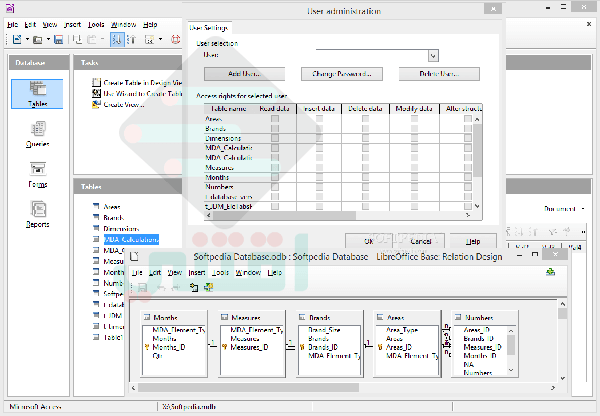
Task: Click Cancel in User administration dialog
Action: (421, 241)
